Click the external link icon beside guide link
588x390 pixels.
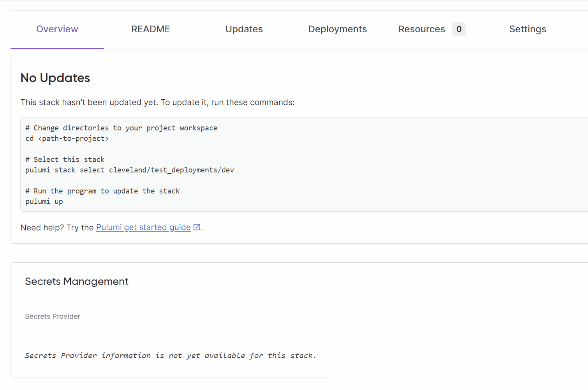pyautogui.click(x=197, y=227)
